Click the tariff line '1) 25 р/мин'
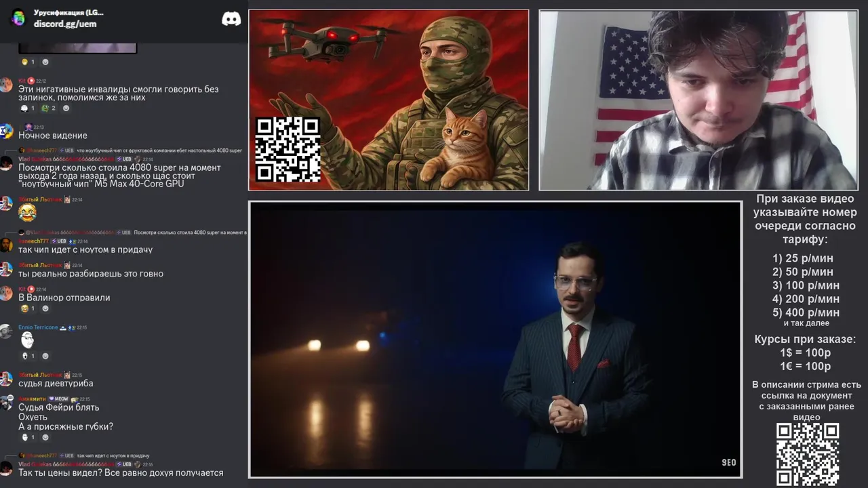Image resolution: width=868 pixels, height=488 pixels. [x=803, y=258]
